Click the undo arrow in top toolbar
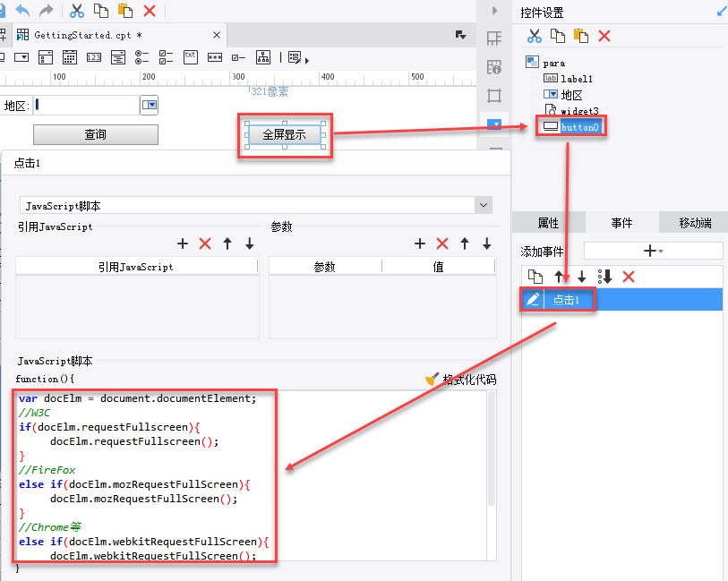This screenshot has width=728, height=581. pos(22,10)
